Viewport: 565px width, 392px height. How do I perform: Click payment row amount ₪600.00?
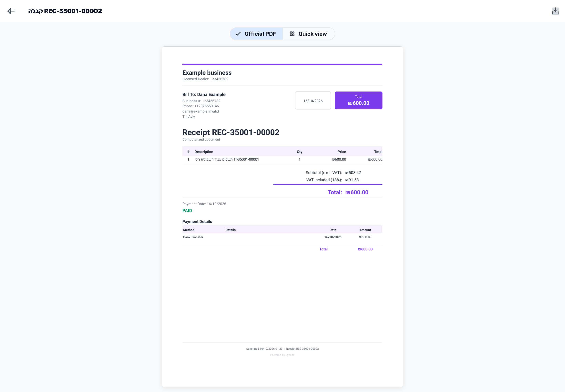click(x=365, y=237)
